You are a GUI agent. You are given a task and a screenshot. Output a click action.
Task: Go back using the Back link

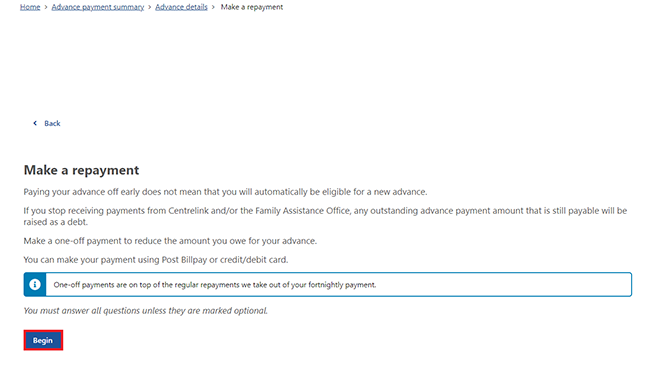[x=52, y=123]
